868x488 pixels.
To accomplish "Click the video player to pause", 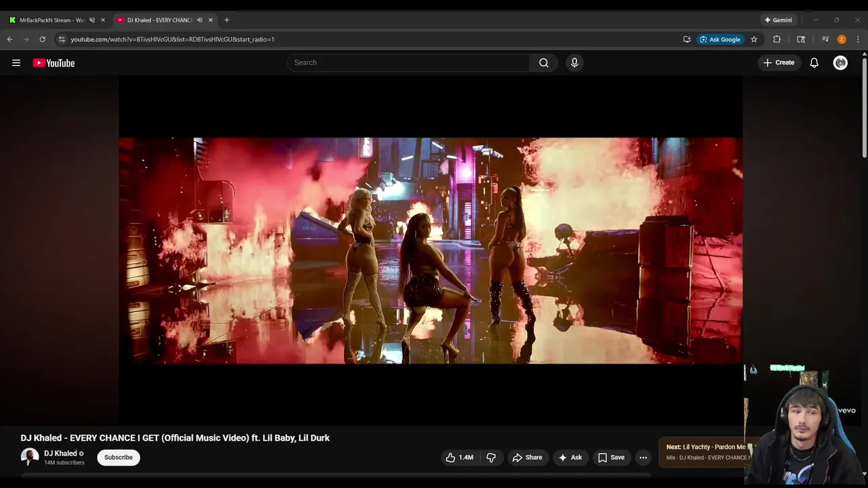I will (431, 251).
